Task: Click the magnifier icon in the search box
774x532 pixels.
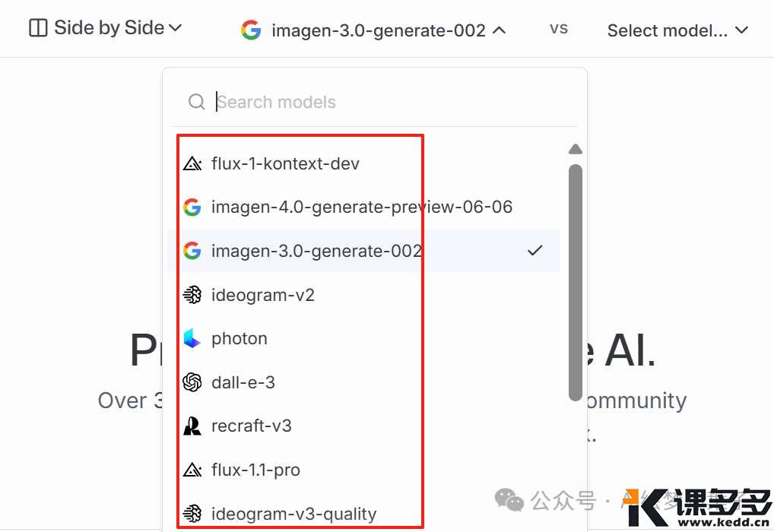Action: pyautogui.click(x=196, y=102)
